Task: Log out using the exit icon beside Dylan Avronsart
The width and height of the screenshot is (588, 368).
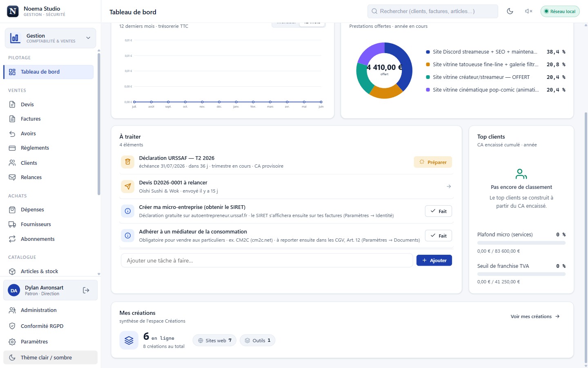Action: [x=86, y=290]
